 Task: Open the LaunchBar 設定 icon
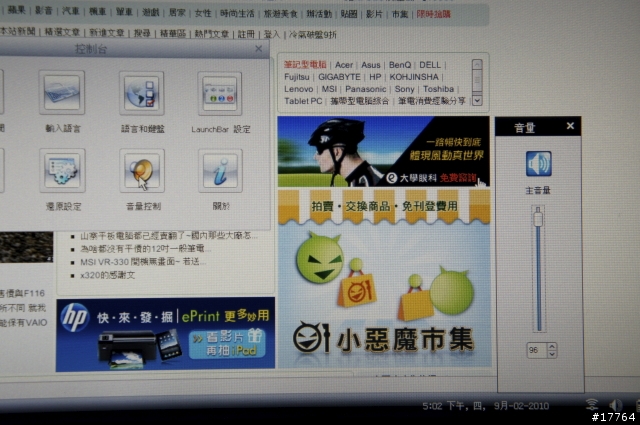click(220, 93)
